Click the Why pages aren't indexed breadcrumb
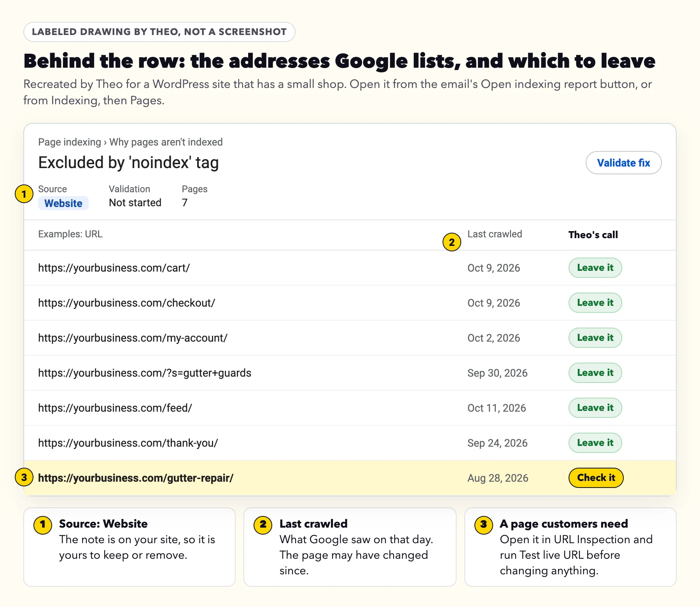 click(166, 142)
